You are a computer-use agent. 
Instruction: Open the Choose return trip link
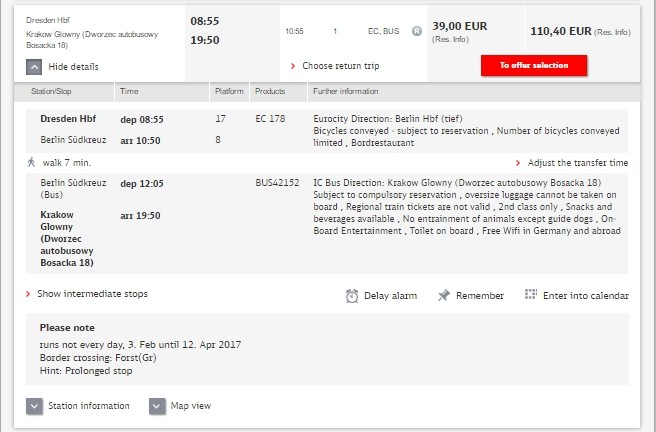pyautogui.click(x=344, y=66)
